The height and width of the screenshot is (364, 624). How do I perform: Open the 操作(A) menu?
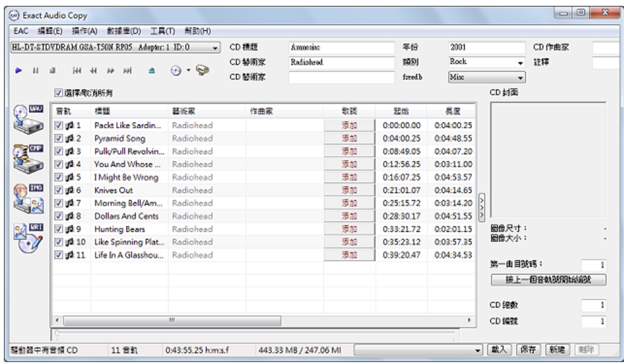[85, 32]
